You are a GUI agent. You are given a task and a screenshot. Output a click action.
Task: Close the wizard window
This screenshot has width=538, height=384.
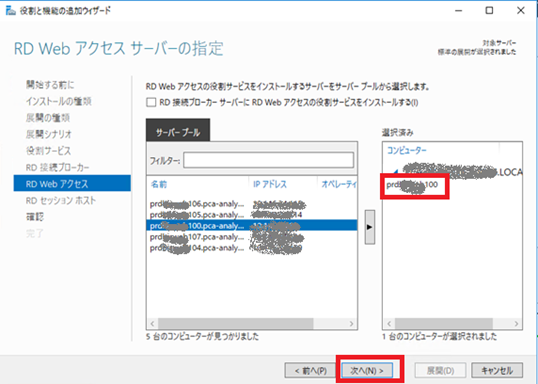tap(521, 11)
